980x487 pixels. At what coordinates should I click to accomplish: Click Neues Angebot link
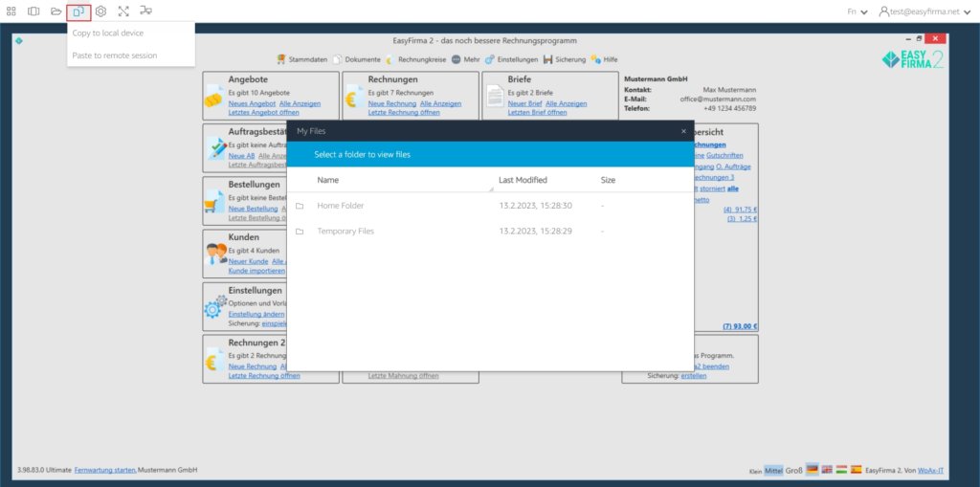(252, 103)
